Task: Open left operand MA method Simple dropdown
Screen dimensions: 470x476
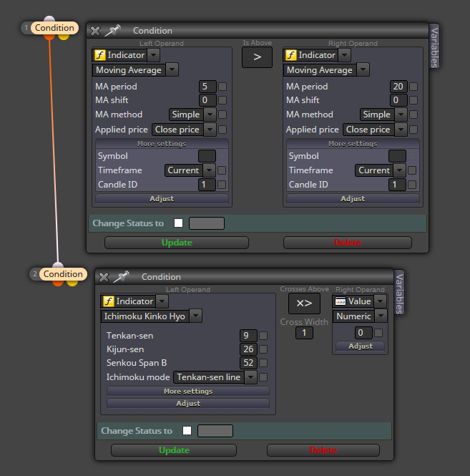Action: [x=210, y=115]
